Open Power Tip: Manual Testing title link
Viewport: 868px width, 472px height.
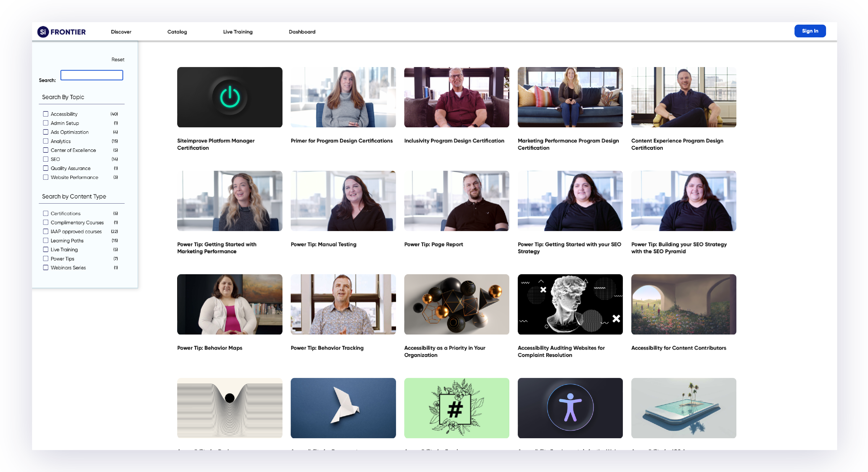[x=323, y=244]
